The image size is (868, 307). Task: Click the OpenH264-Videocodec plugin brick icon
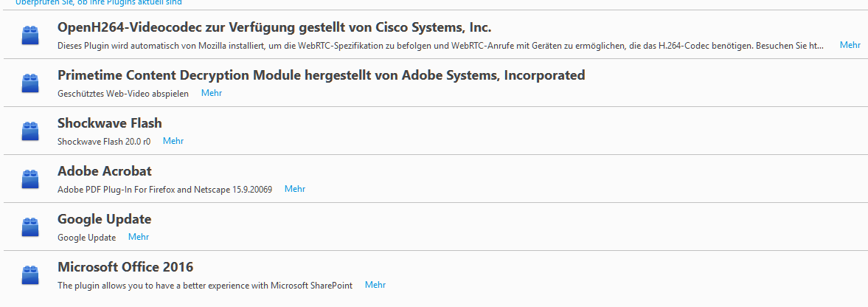pyautogui.click(x=30, y=35)
